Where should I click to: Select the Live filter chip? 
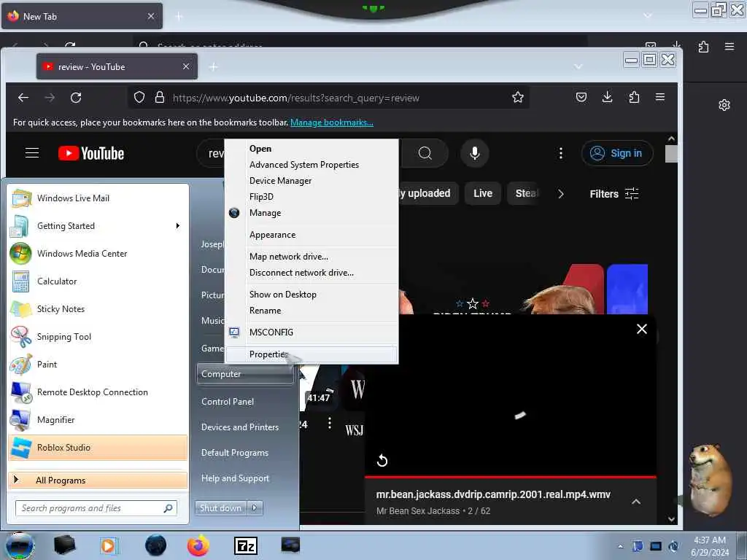(x=483, y=193)
